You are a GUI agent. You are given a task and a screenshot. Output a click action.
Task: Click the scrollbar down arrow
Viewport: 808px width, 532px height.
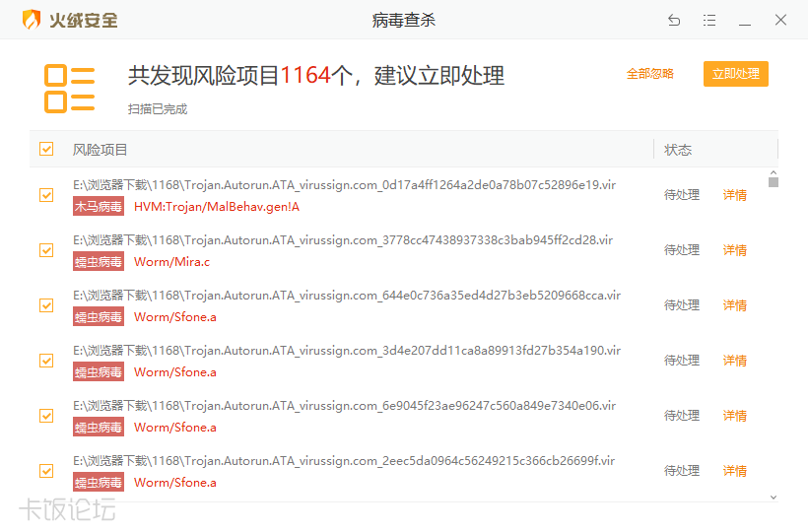click(774, 497)
